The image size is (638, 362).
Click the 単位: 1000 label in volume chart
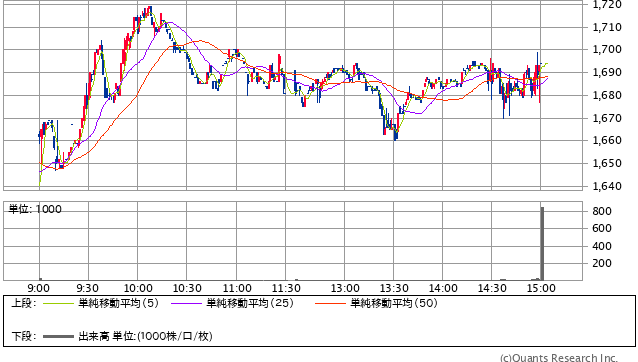pyautogui.click(x=35, y=209)
